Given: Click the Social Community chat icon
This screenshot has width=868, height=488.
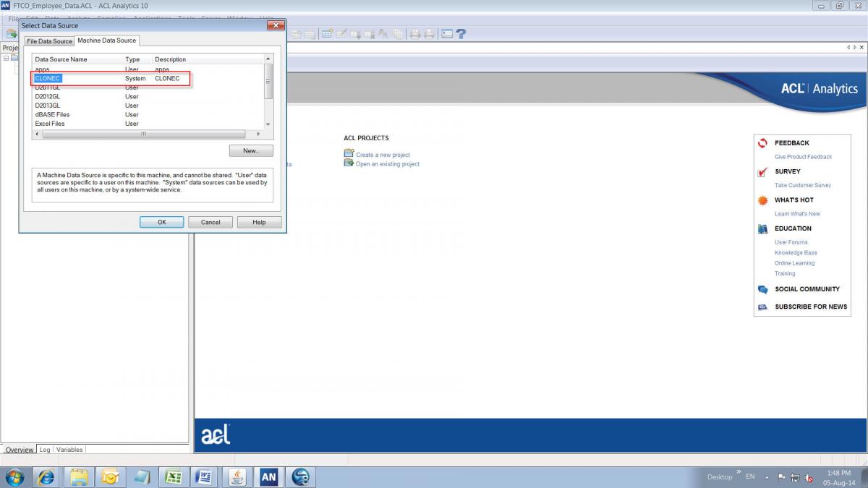Looking at the screenshot, I should pos(762,289).
